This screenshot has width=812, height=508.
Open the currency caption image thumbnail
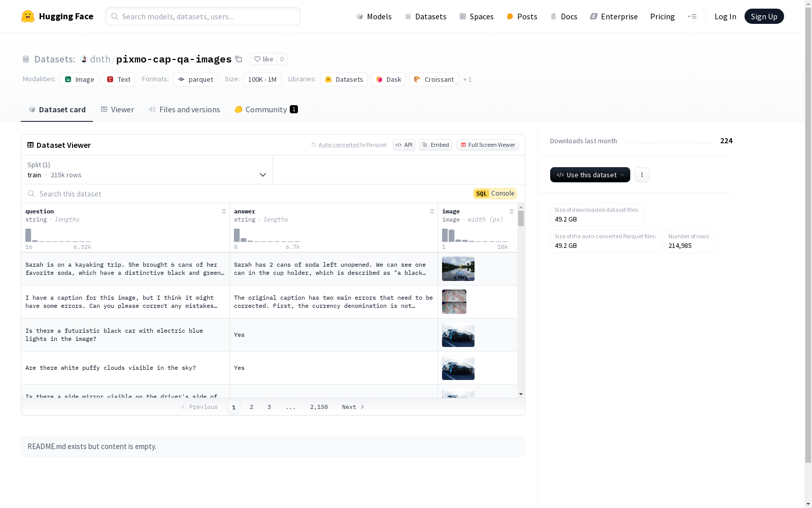[454, 302]
